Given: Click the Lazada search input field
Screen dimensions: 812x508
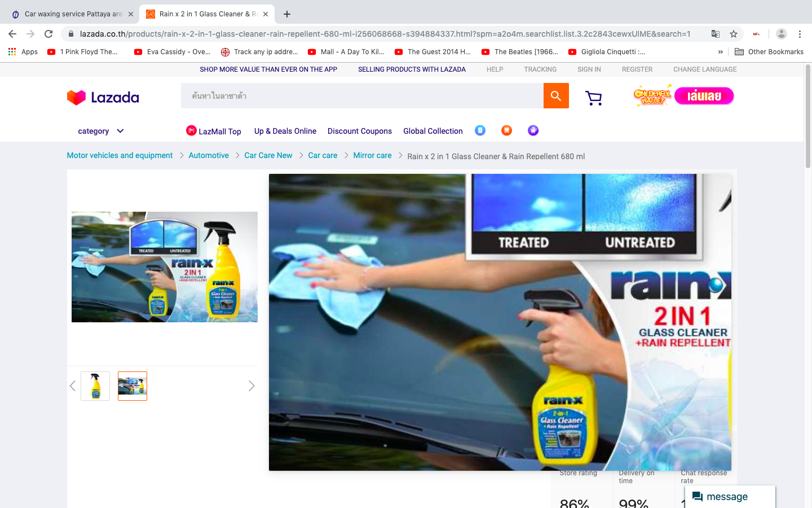Looking at the screenshot, I should [x=362, y=96].
